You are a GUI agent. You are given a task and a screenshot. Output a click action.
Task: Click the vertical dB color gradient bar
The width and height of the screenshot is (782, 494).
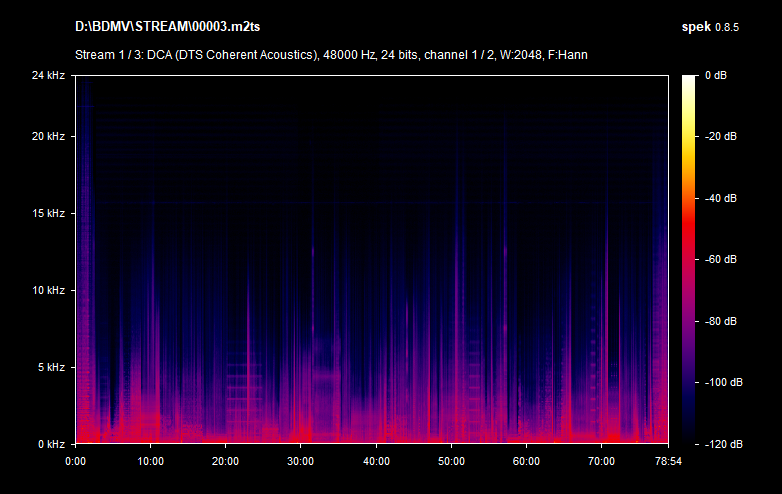(x=690, y=259)
